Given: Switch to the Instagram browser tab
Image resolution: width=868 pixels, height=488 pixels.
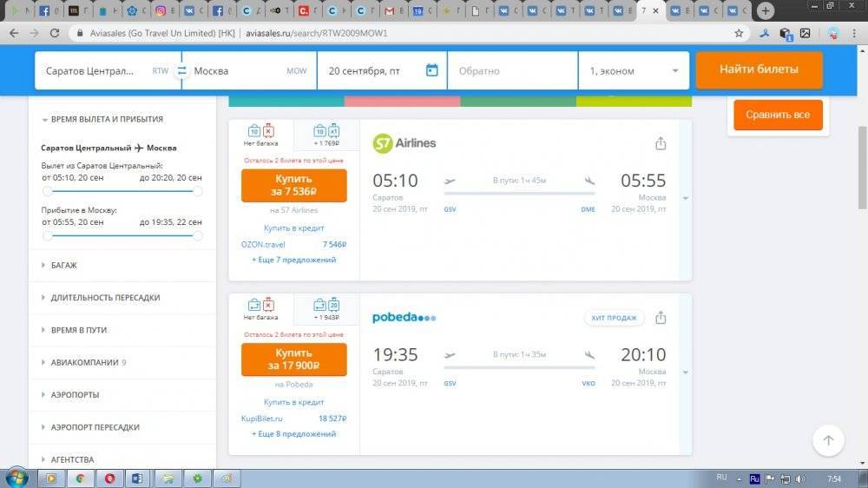Looking at the screenshot, I should (x=161, y=10).
